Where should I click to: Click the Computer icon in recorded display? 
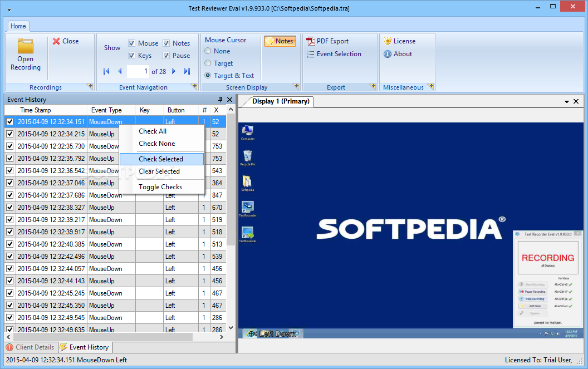point(247,132)
